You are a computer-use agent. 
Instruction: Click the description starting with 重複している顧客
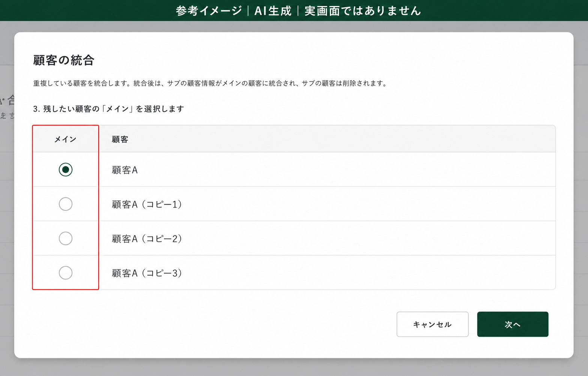pos(210,83)
